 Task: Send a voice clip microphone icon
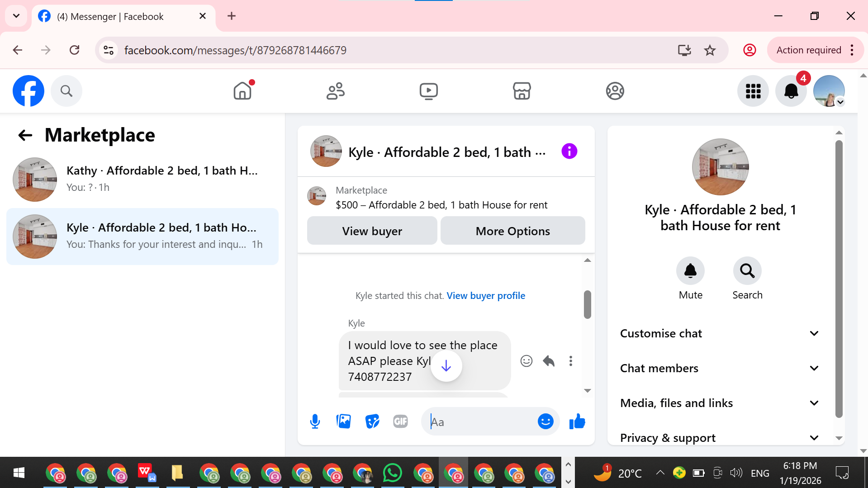[x=315, y=422]
